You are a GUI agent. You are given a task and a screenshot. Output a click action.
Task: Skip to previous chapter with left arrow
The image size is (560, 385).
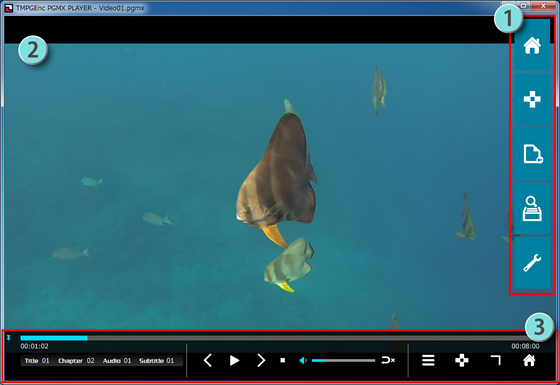[208, 360]
